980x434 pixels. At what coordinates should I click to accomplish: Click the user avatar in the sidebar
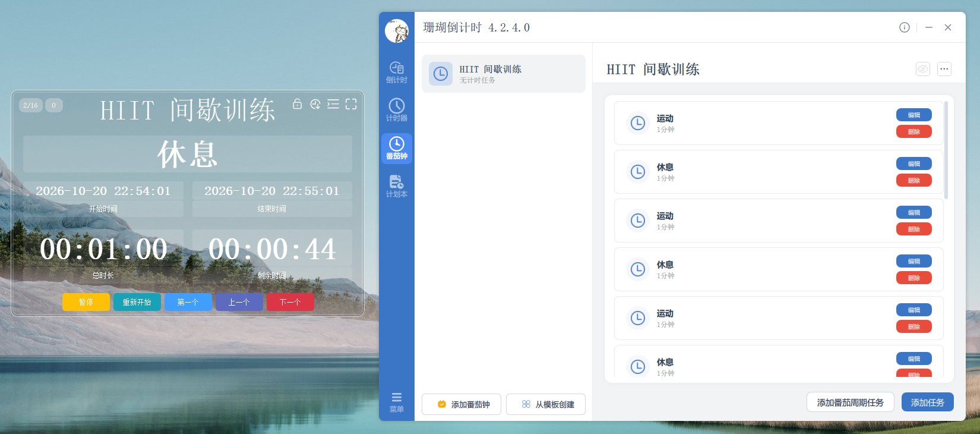[x=397, y=31]
